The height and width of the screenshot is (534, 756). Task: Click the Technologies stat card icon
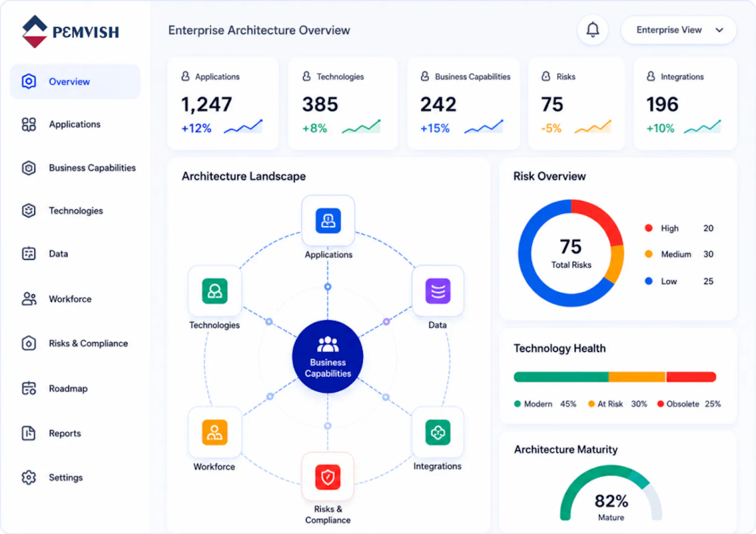tap(307, 76)
